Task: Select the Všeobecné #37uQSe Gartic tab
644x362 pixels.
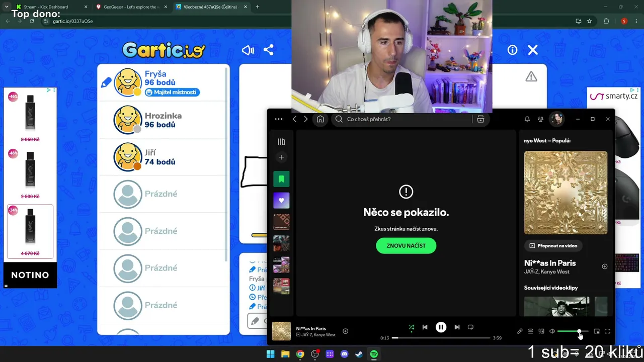Action: 211,7
